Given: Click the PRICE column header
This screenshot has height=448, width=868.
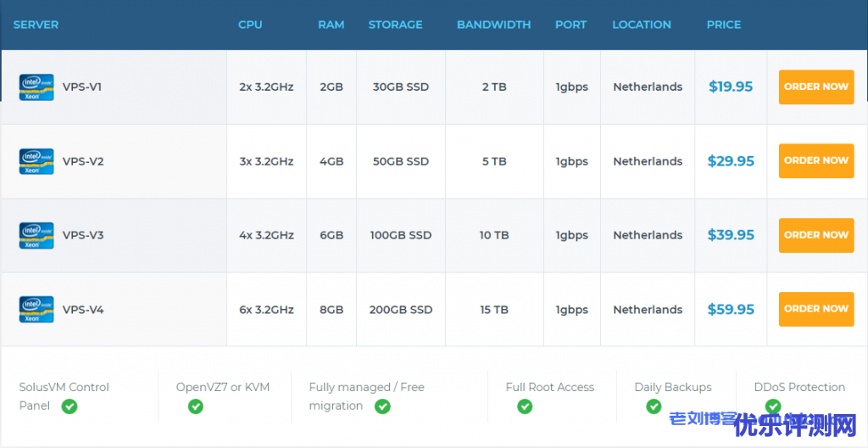Looking at the screenshot, I should point(723,25).
